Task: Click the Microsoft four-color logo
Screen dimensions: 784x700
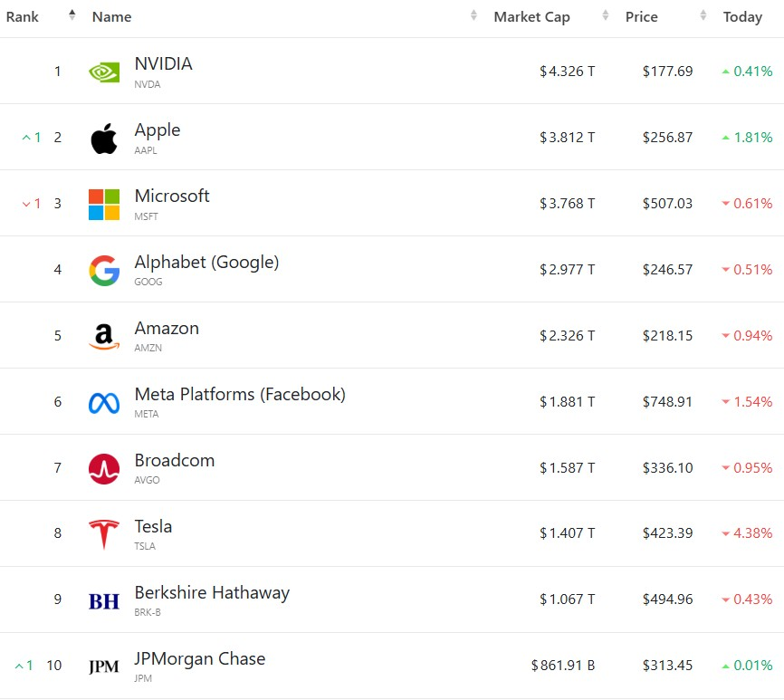Action: 104,205
